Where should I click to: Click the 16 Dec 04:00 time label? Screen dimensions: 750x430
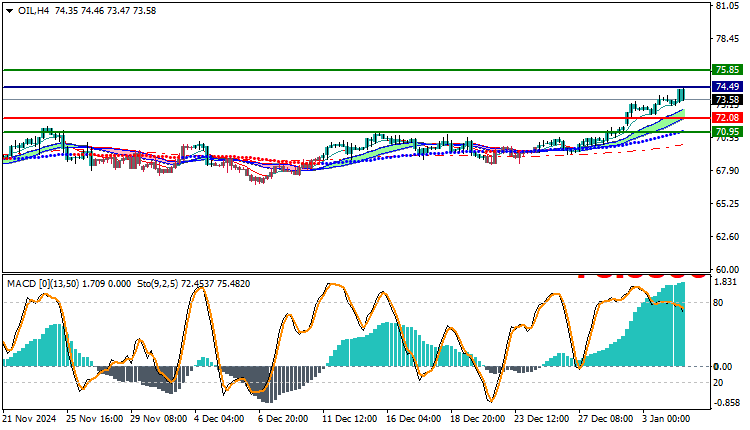pyautogui.click(x=414, y=419)
